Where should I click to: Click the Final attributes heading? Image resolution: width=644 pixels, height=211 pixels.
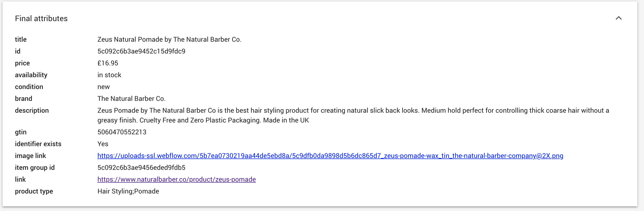click(x=41, y=19)
